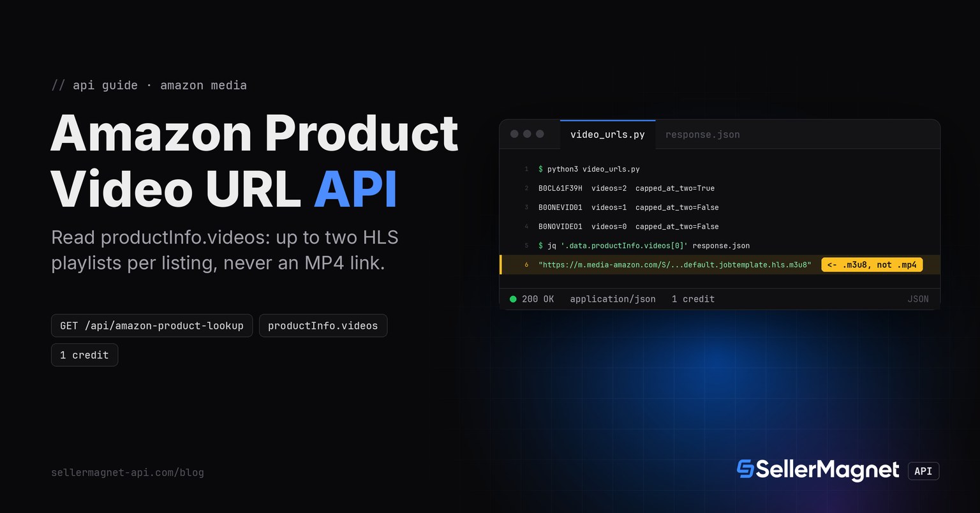Switch to the response.json tab
The height and width of the screenshot is (513, 980).
coord(702,135)
